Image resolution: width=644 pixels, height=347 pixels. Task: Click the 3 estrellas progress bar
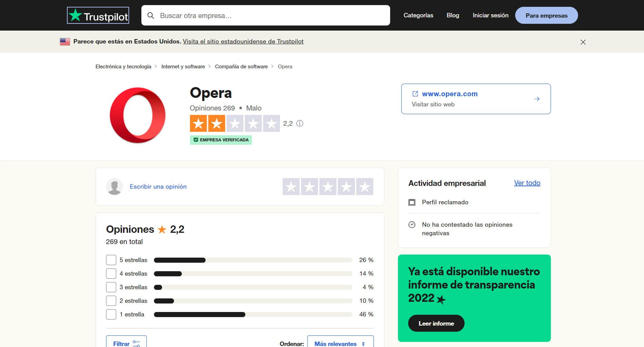[253, 287]
